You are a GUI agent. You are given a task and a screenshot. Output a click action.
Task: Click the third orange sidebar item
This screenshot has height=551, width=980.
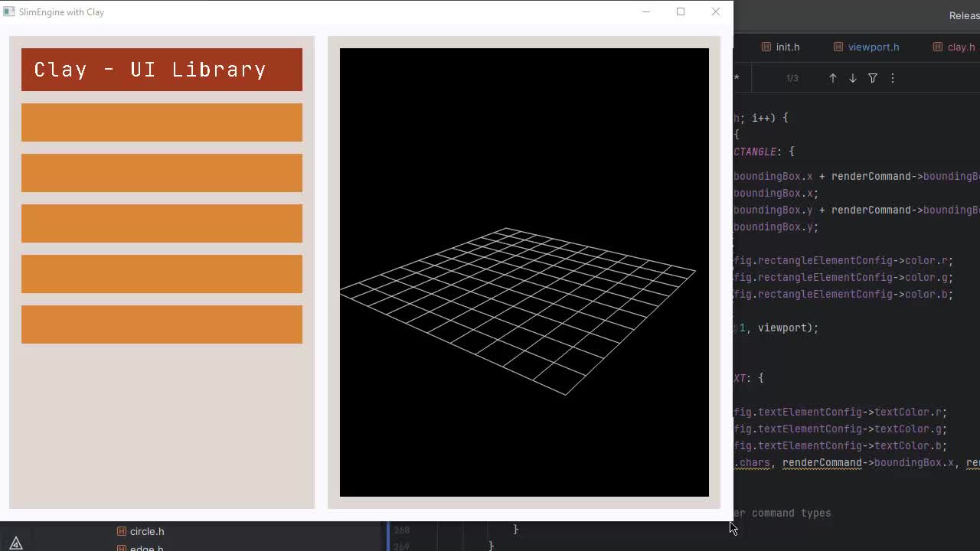162,223
